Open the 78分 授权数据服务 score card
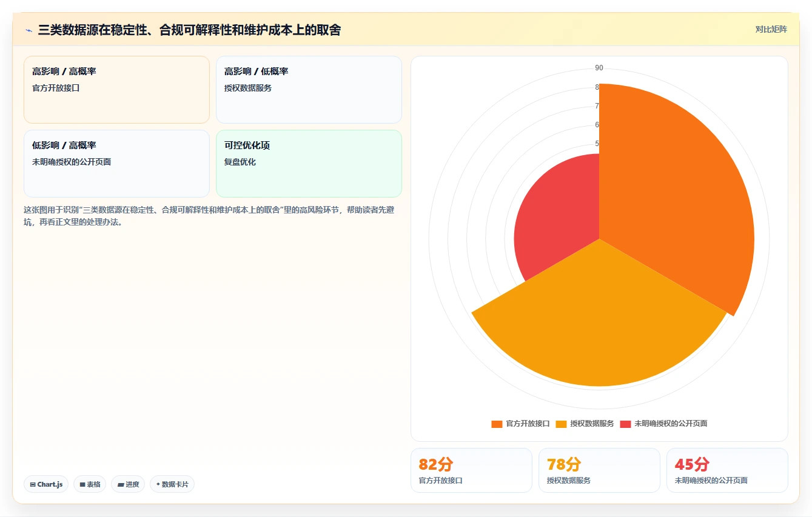The height and width of the screenshot is (517, 812). pos(599,470)
